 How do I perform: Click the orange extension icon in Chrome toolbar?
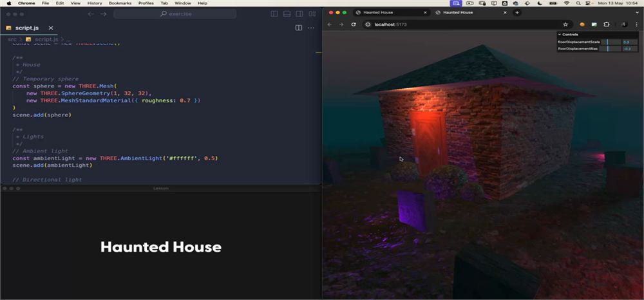tap(582, 24)
